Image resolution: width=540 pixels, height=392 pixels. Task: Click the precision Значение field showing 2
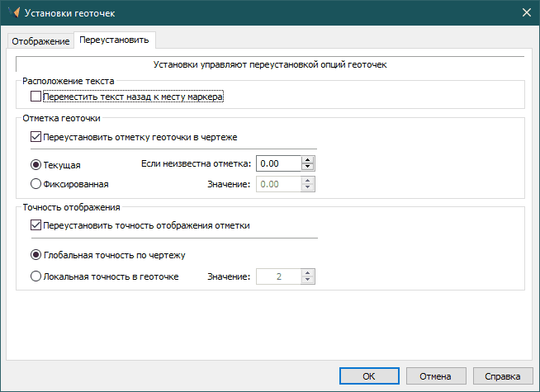click(278, 277)
